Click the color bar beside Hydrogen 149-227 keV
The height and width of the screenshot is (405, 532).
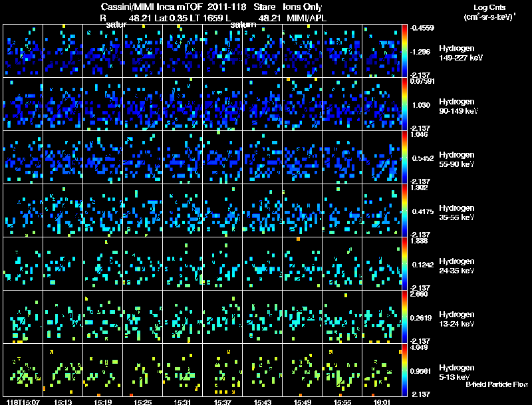pyautogui.click(x=404, y=51)
